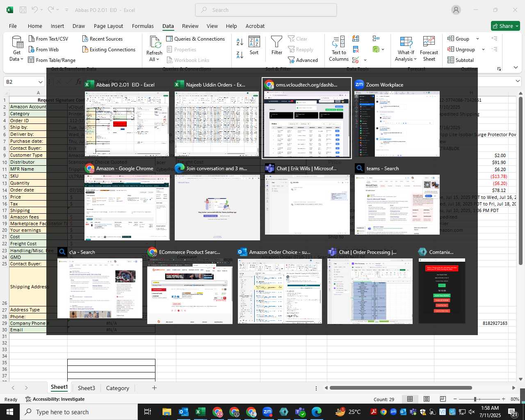Screen dimensions: 525x420
Task: Expand the Data Model dropdown
Action: pos(383,49)
